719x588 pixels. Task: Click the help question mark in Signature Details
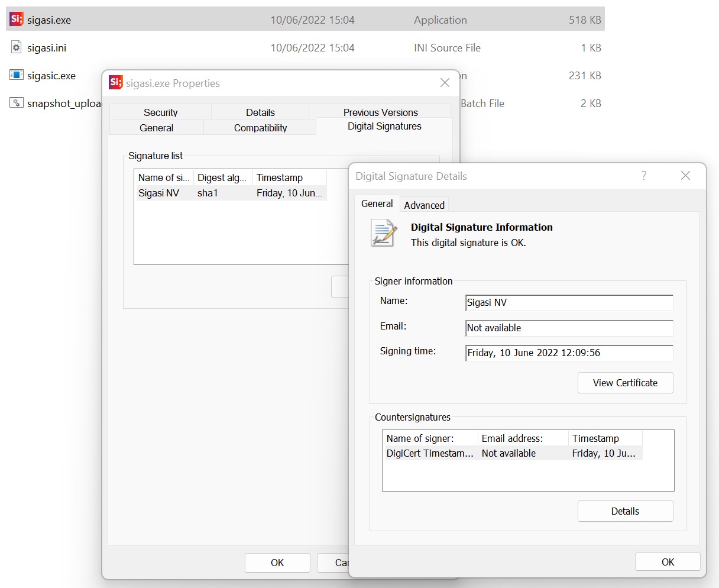[x=644, y=176]
